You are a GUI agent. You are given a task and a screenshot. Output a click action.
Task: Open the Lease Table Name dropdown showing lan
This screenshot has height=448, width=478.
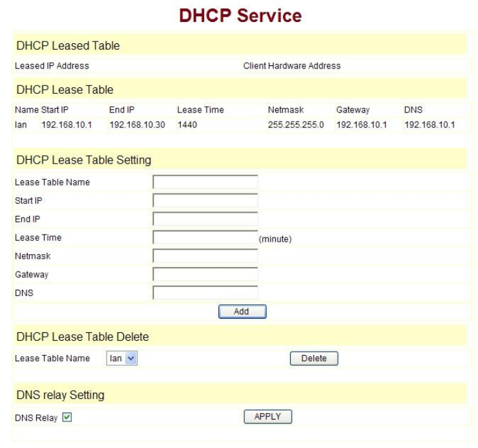pyautogui.click(x=121, y=358)
